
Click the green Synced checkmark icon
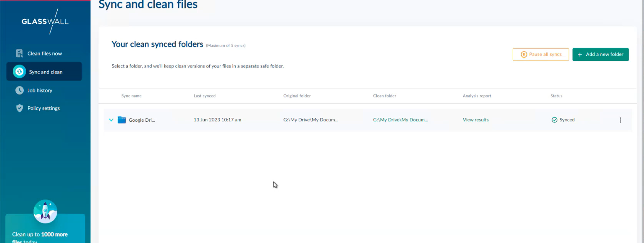tap(554, 120)
